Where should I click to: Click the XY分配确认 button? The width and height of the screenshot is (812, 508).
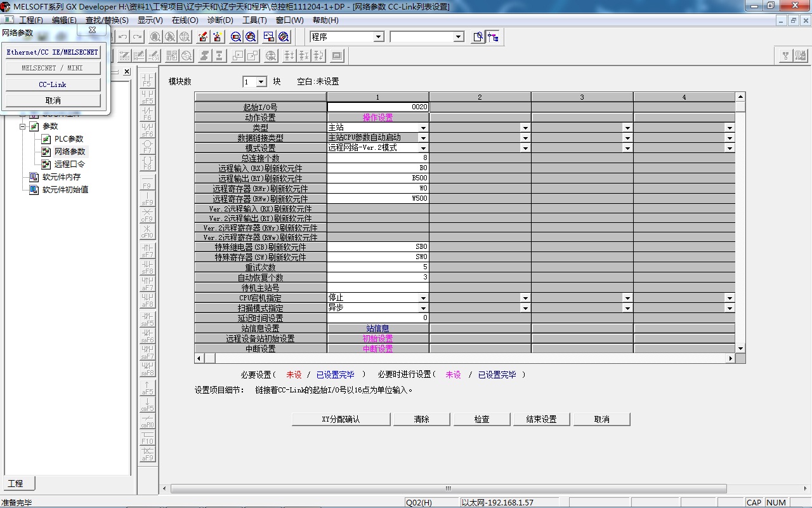pos(341,419)
